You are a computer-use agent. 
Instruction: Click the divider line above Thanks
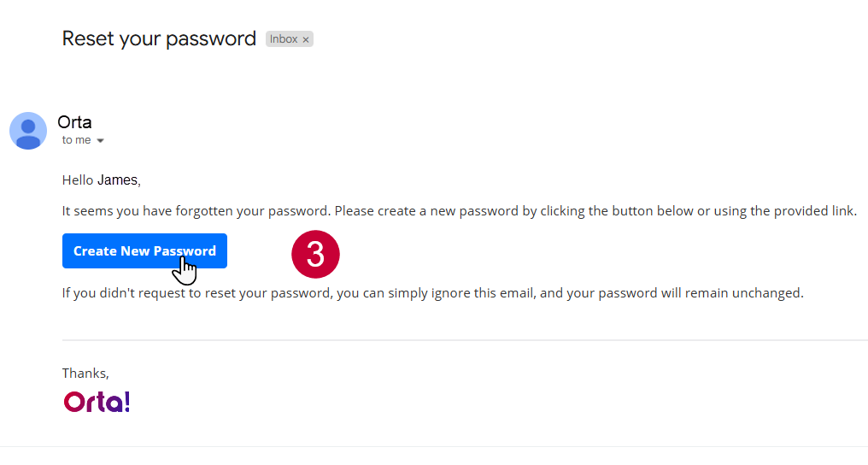465,340
